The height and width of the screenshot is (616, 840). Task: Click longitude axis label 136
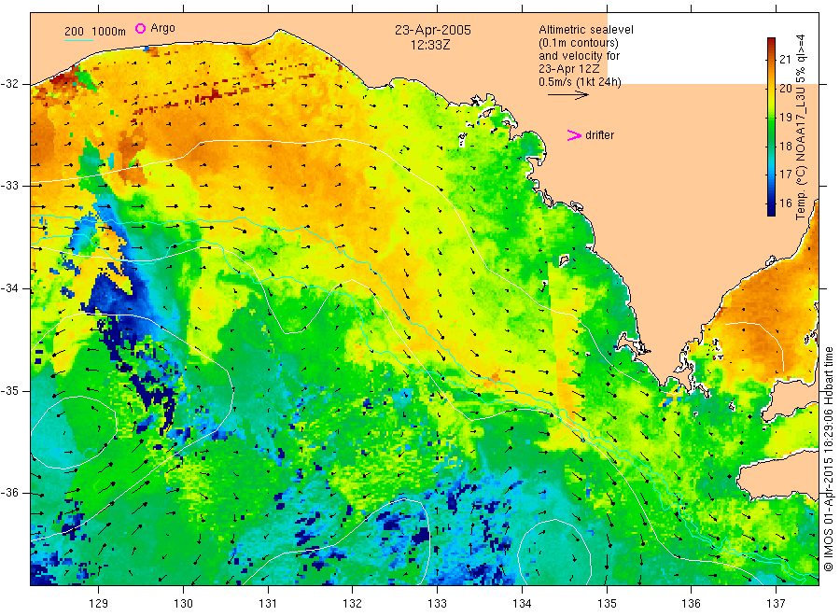691,604
